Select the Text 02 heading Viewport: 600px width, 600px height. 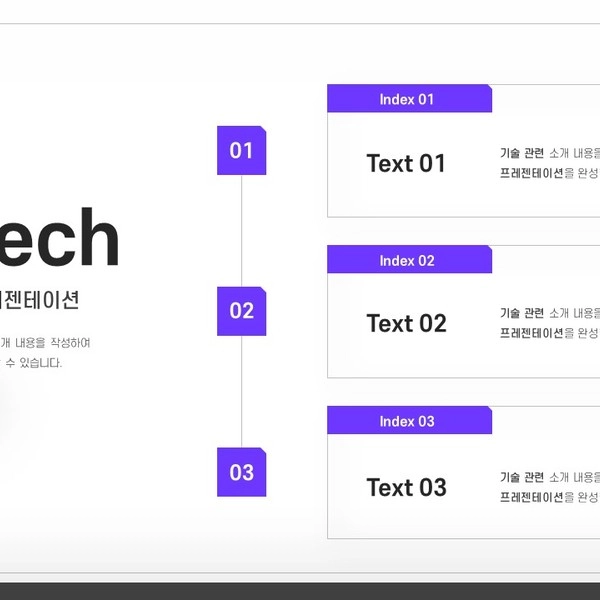click(x=406, y=324)
